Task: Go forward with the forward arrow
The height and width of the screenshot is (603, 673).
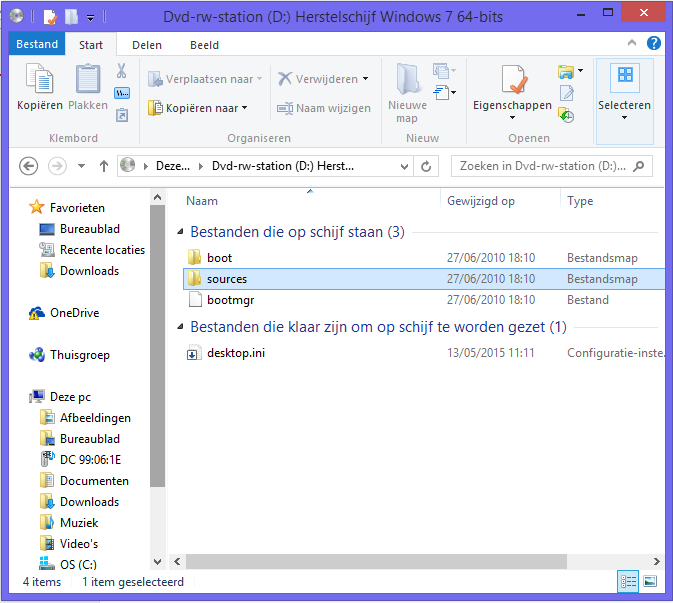Action: pos(57,166)
